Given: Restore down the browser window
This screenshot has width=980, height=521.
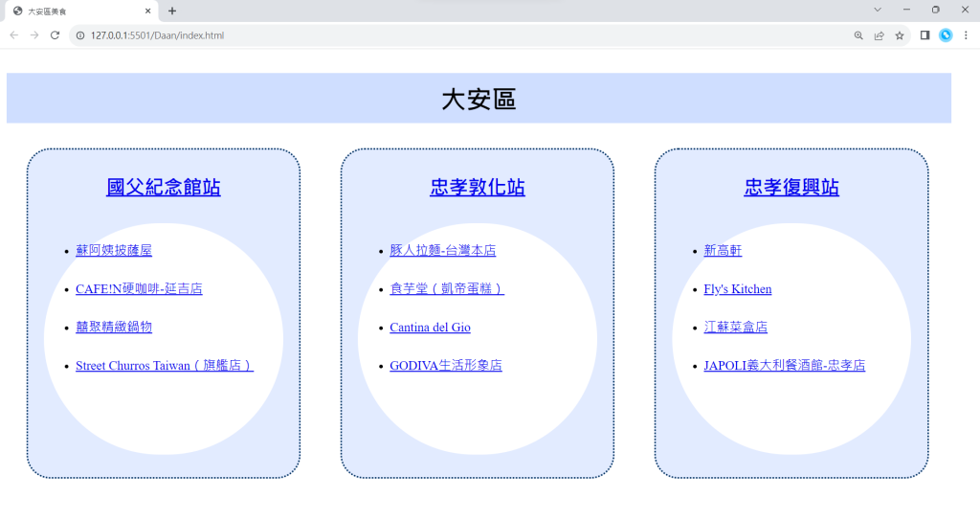Looking at the screenshot, I should 936,10.
